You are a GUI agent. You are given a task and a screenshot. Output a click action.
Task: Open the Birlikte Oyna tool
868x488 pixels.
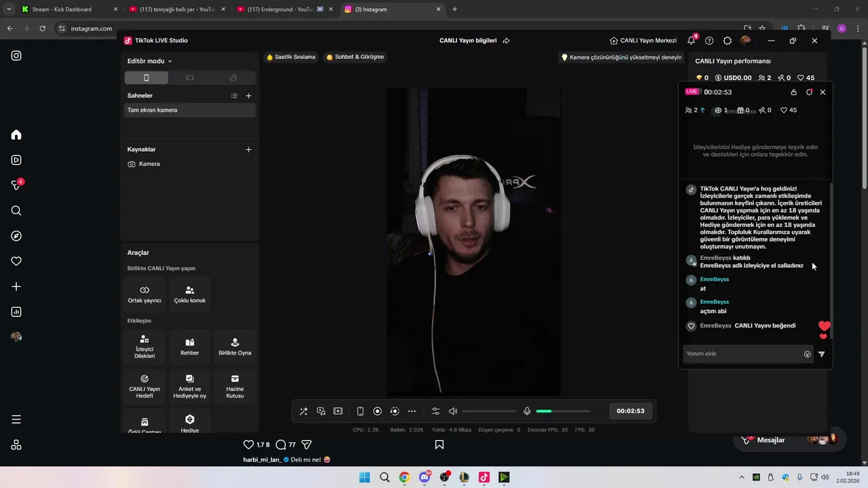pos(235,347)
